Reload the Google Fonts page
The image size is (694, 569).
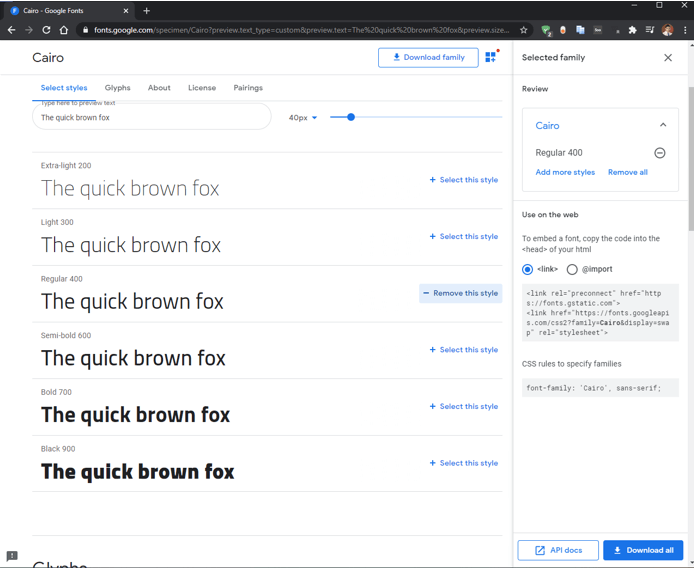[x=46, y=30]
